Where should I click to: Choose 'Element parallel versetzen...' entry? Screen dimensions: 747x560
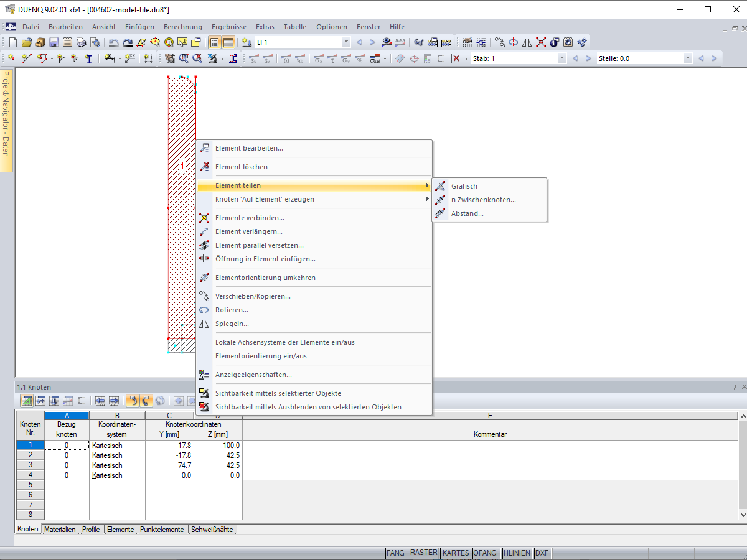tap(314, 245)
